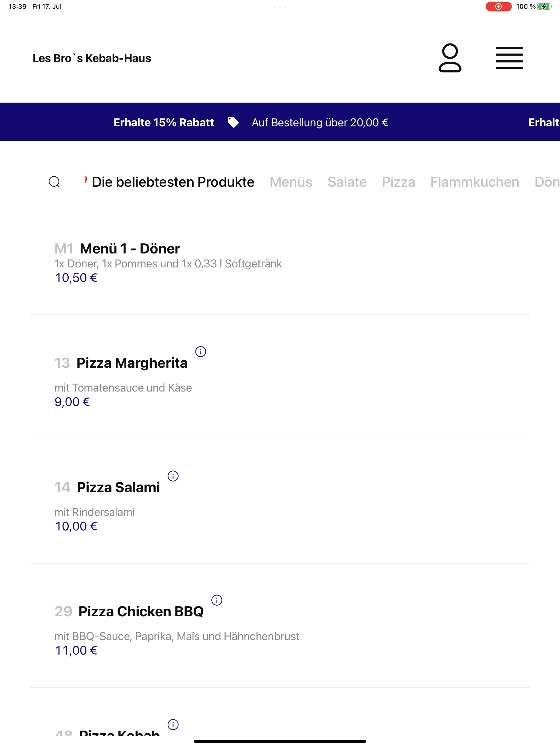Click description mit Rindersalami

[95, 512]
